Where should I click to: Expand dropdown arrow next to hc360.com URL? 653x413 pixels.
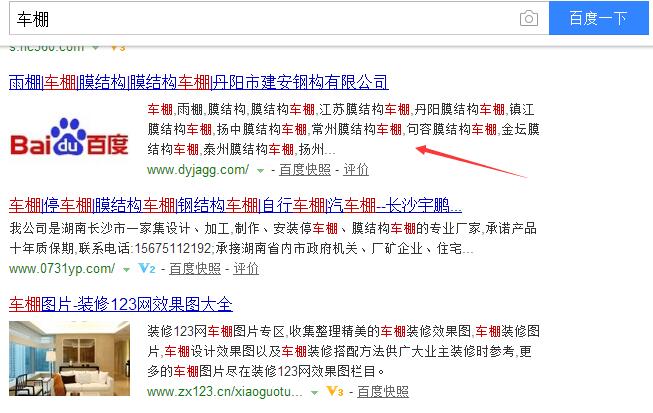(x=96, y=46)
